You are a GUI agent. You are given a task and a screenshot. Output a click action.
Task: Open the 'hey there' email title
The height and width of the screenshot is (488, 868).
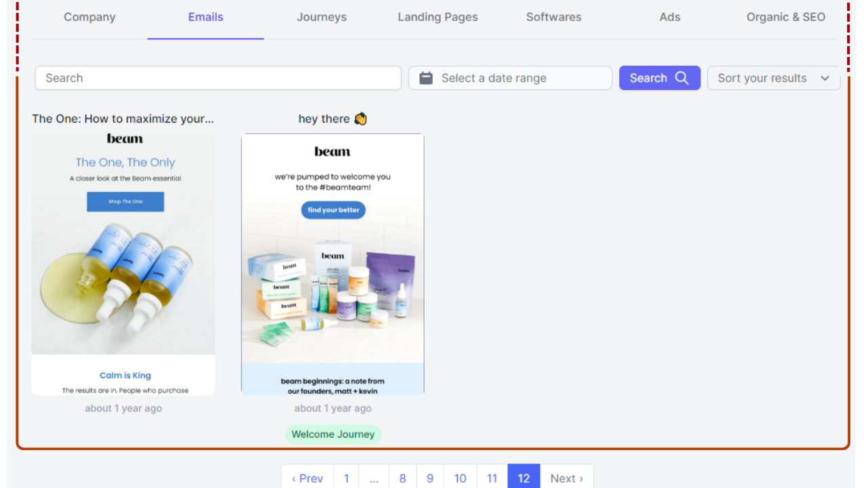(332, 119)
